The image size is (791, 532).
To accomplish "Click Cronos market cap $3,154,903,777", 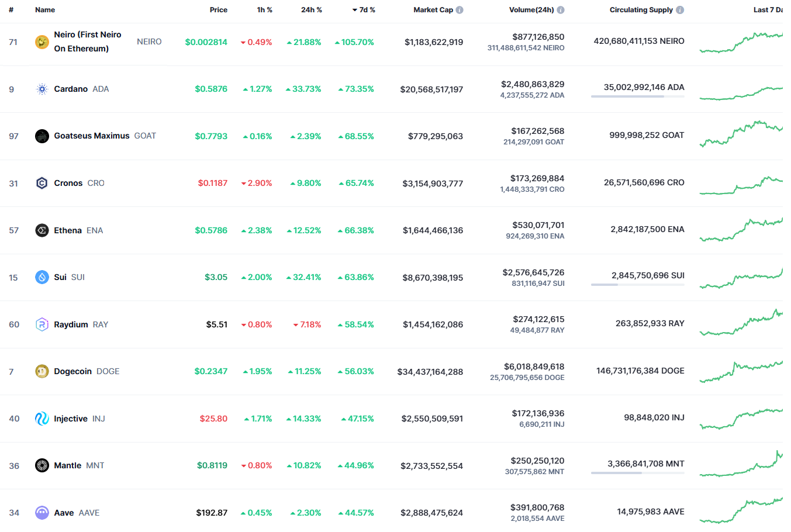I will 433,184.
